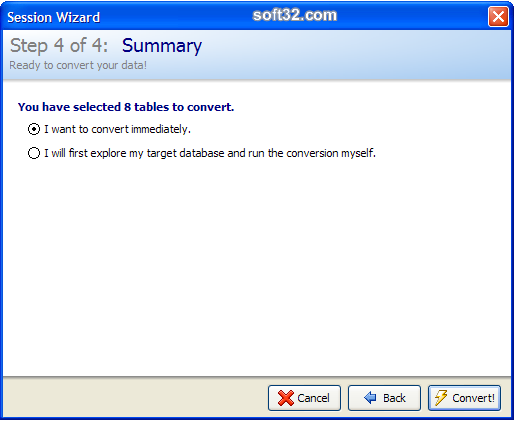The width and height of the screenshot is (515, 421).
Task: Cancel the session wizard
Action: coord(304,398)
